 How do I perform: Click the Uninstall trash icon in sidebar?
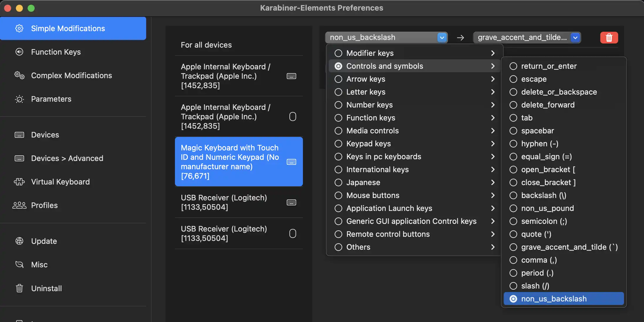(x=19, y=288)
